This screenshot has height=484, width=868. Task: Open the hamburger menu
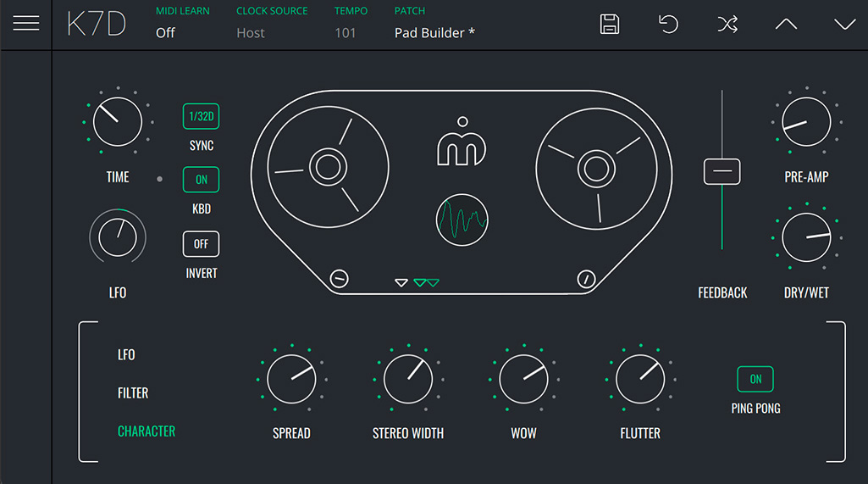(26, 24)
